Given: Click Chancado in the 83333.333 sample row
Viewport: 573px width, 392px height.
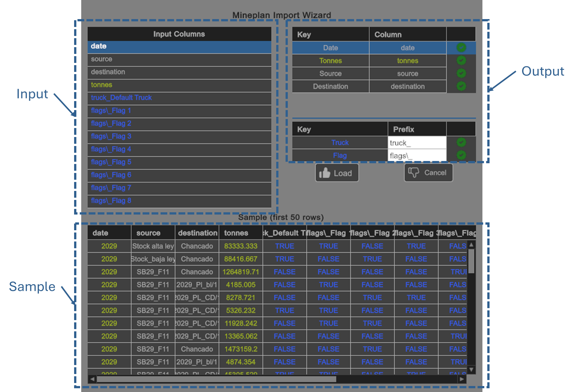Looking at the screenshot, I should tap(197, 246).
